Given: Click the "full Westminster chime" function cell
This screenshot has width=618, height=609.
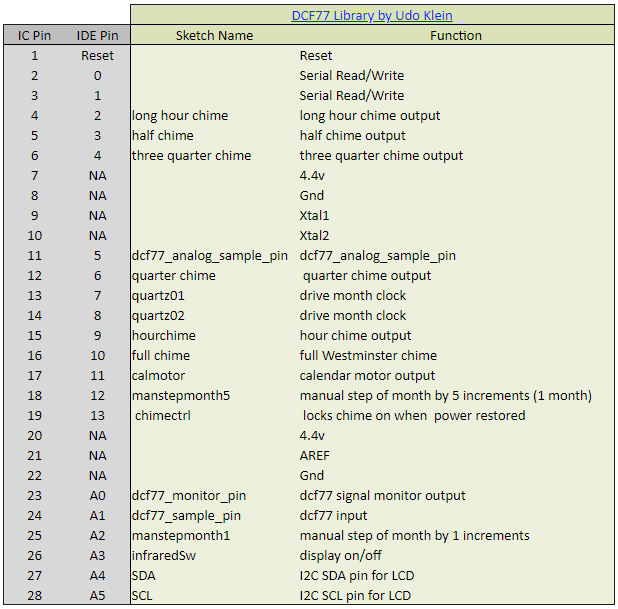Looking at the screenshot, I should click(x=368, y=355).
